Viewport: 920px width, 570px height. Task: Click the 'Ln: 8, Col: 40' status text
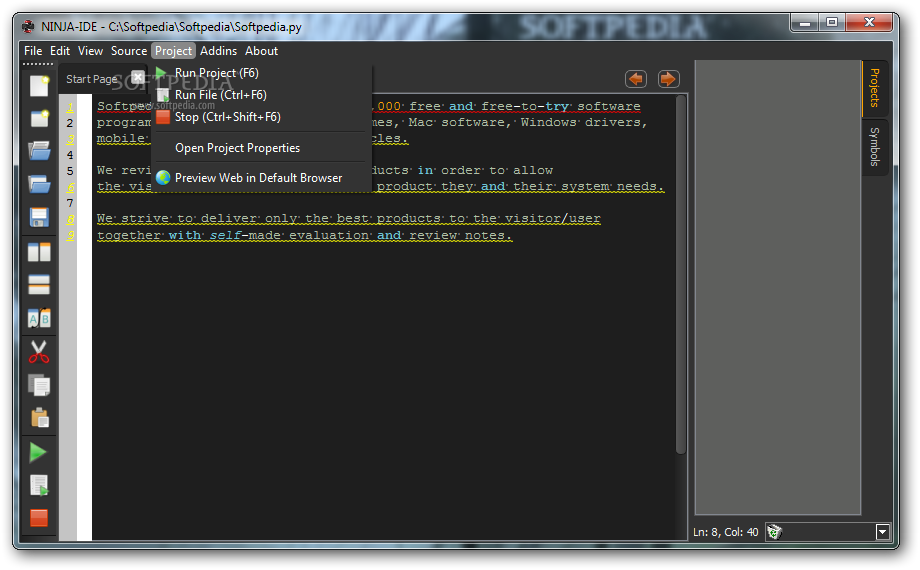(x=726, y=532)
